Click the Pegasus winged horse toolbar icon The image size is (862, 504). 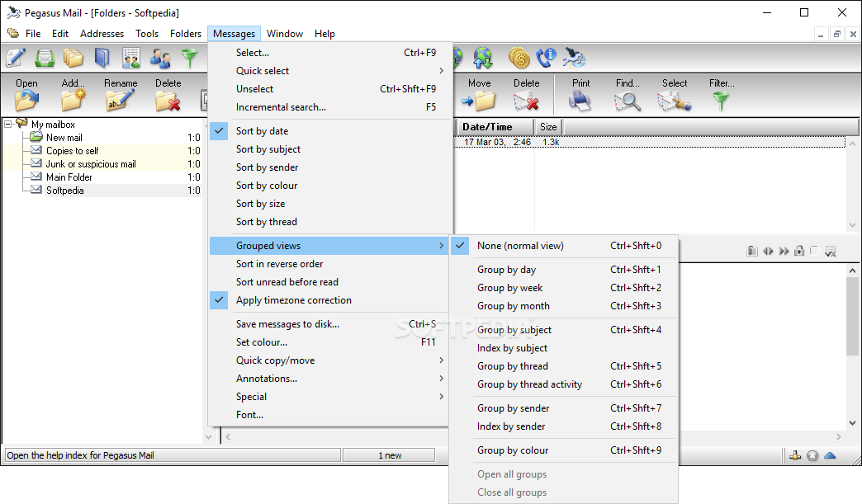tap(575, 58)
